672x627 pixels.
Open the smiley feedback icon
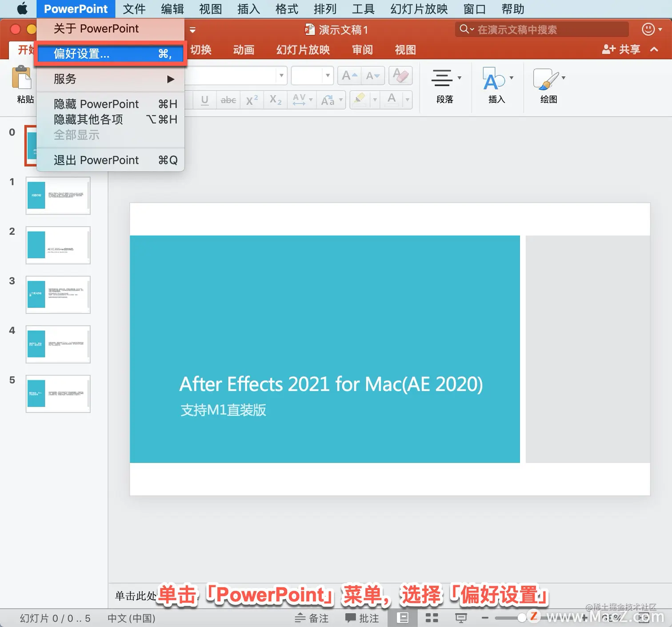648,29
